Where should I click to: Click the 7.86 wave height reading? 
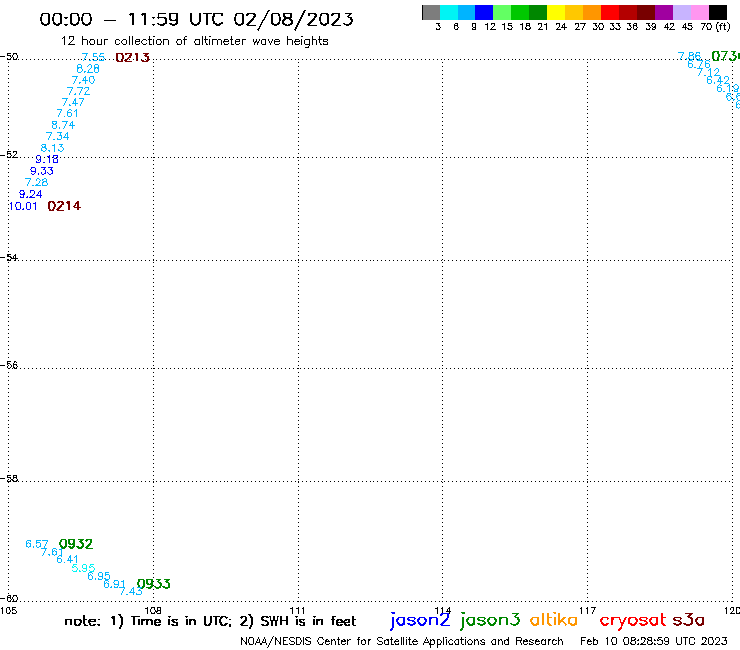(x=690, y=57)
